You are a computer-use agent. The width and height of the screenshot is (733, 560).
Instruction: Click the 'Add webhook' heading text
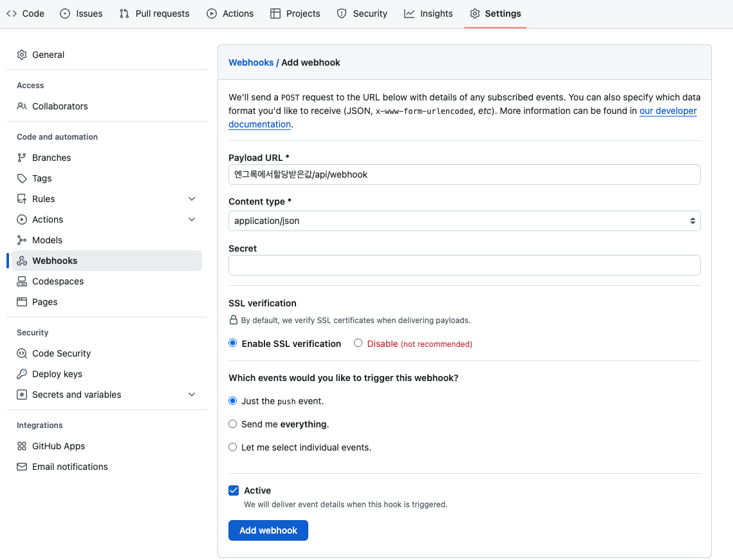click(x=311, y=62)
